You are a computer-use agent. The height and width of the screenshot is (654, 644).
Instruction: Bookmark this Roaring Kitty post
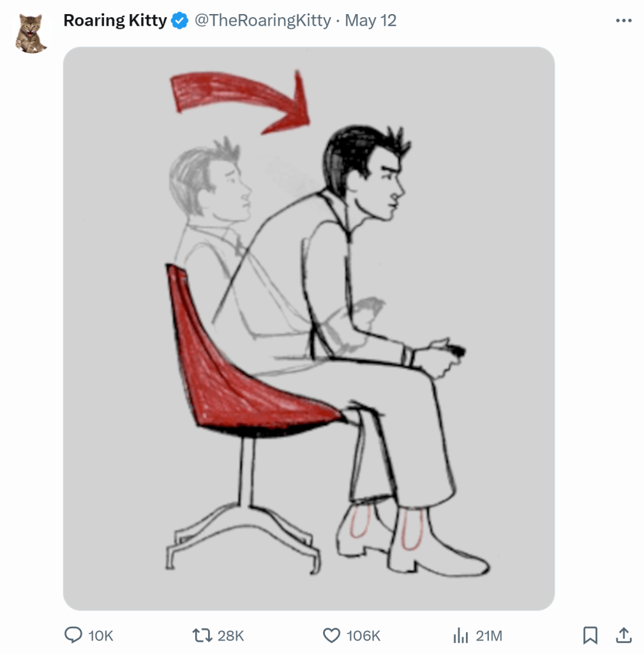tap(590, 635)
